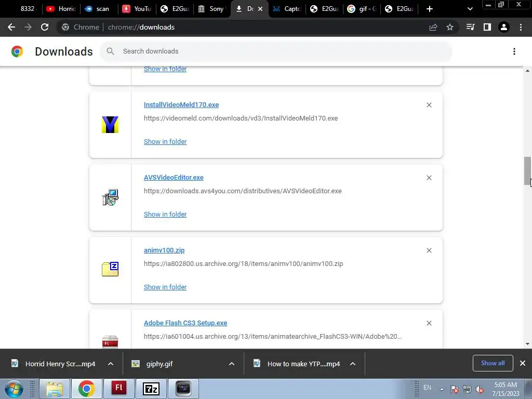Switch to the gif Google search tab
Image resolution: width=532 pixels, height=399 pixels.
point(362,9)
